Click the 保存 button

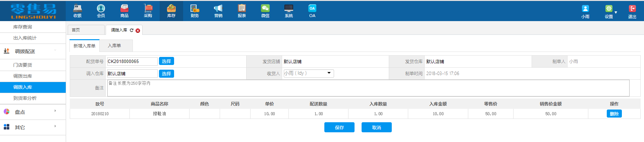coord(339,127)
